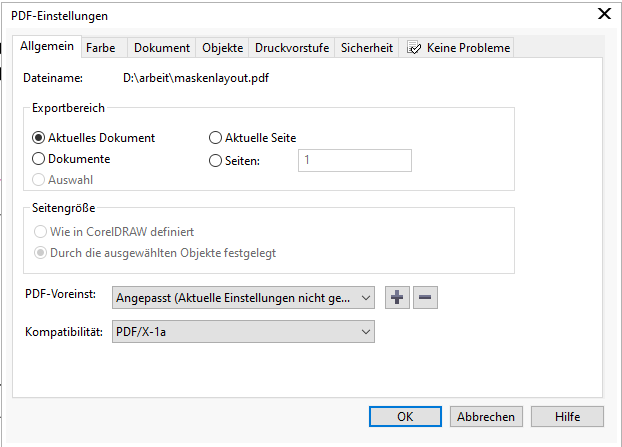Image resolution: width=622 pixels, height=447 pixels.
Task: Open the Keine Probleme preflight tab
Action: click(458, 48)
